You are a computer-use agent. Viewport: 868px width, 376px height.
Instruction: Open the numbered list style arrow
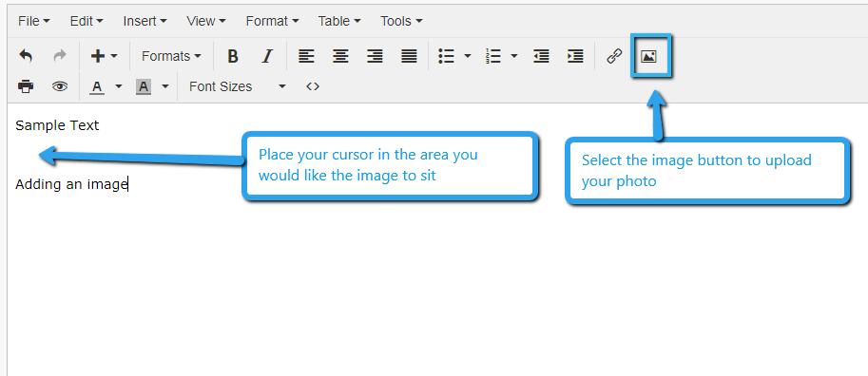tap(513, 56)
